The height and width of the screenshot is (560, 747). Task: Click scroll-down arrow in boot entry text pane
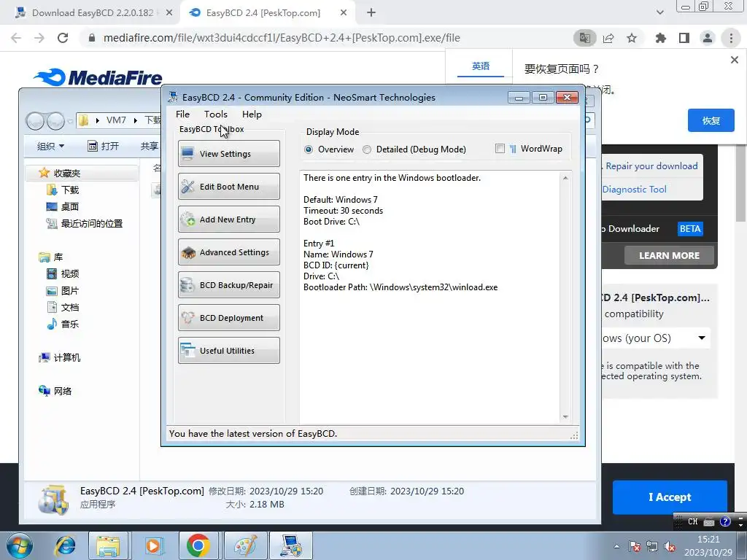565,416
